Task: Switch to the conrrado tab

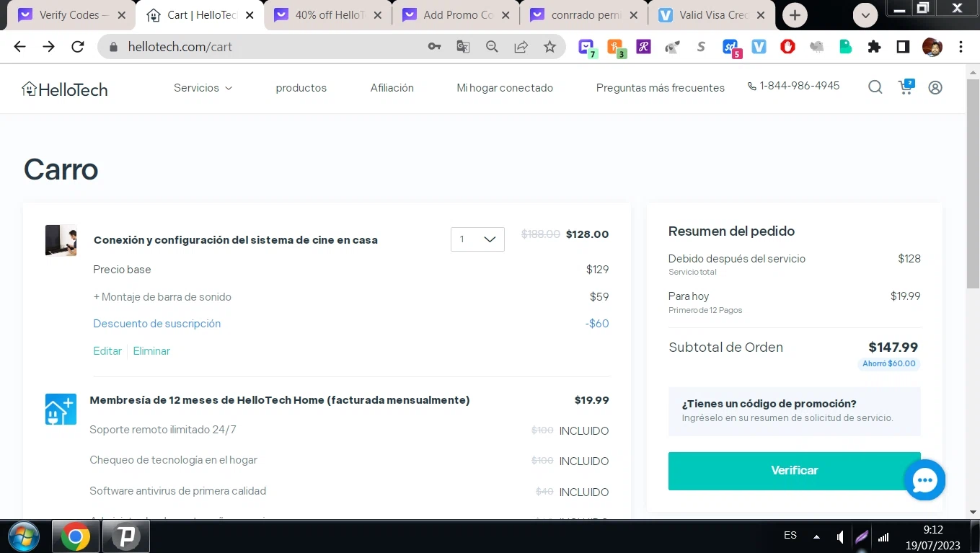Action: (x=583, y=14)
